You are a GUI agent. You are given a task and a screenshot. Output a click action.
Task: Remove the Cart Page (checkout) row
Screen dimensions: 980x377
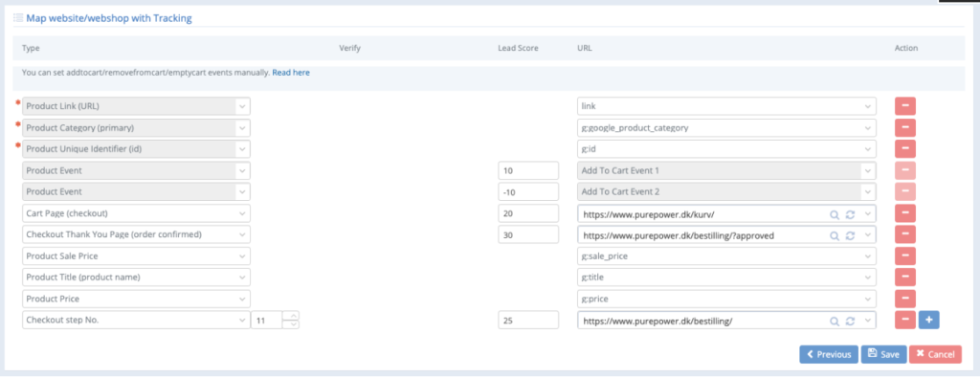(905, 213)
